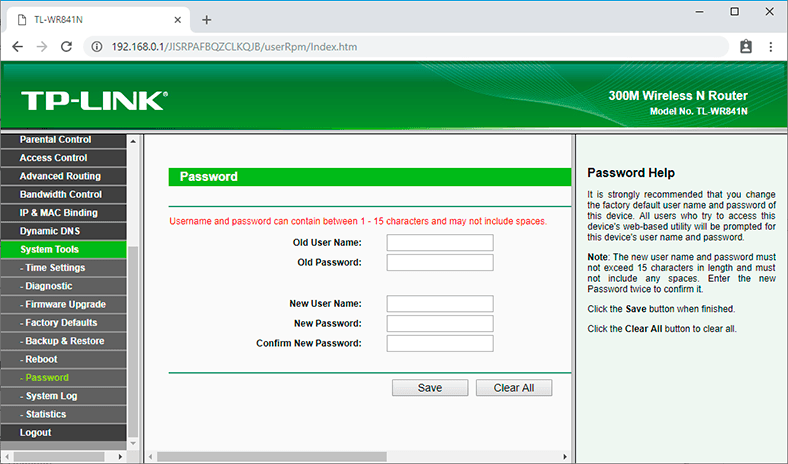The image size is (788, 464).
Task: Minimize the browser window
Action: pyautogui.click(x=700, y=12)
